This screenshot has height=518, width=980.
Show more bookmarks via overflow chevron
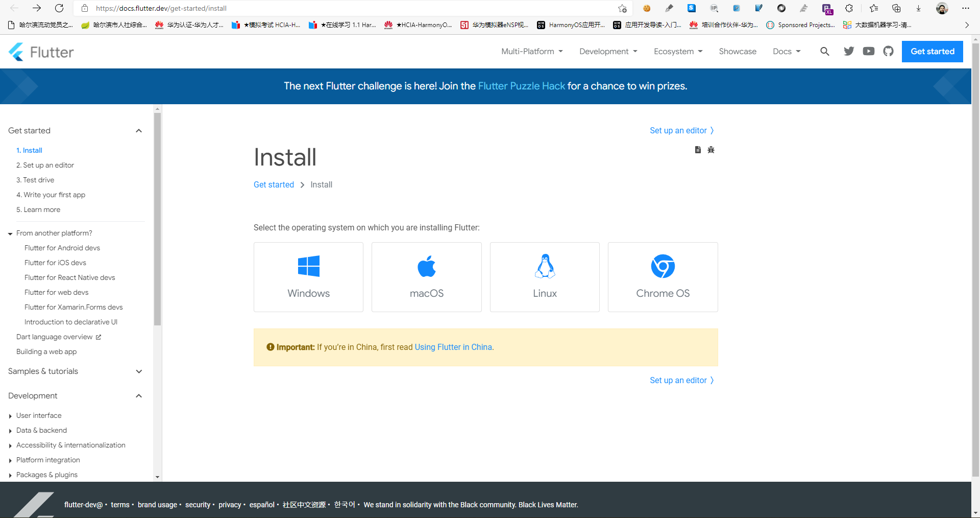click(967, 25)
